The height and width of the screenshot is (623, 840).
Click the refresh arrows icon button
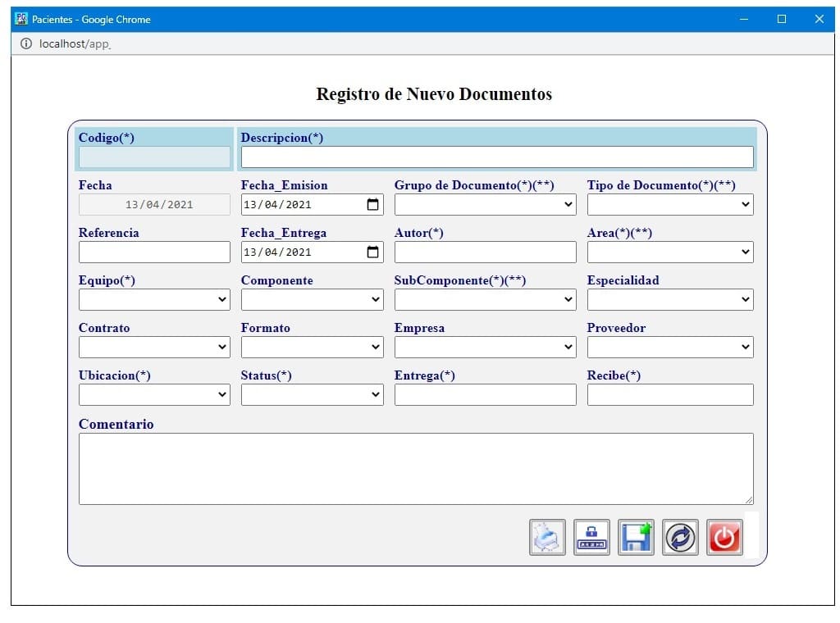pyautogui.click(x=680, y=537)
